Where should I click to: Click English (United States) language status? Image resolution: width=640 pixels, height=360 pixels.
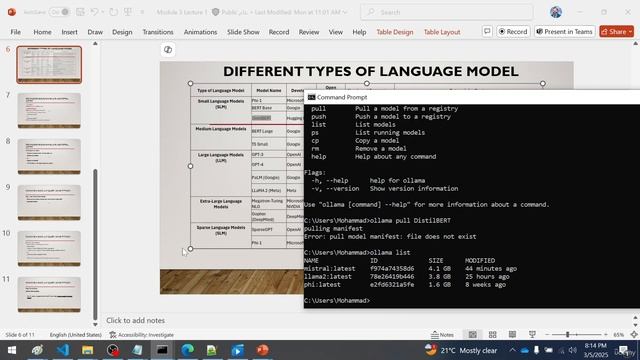(x=76, y=335)
